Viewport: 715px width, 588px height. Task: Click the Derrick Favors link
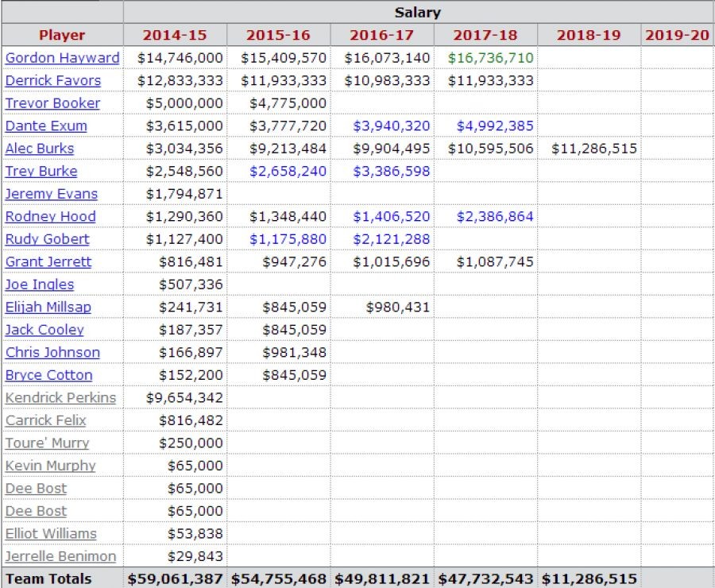click(53, 80)
